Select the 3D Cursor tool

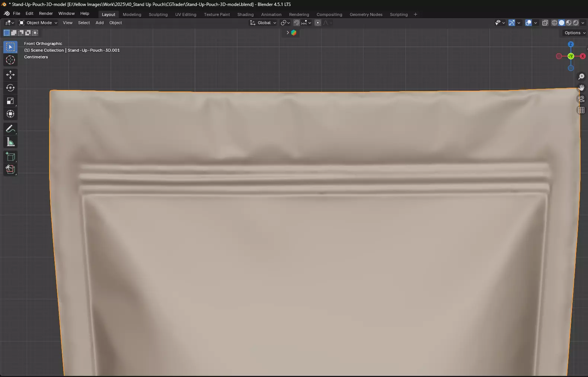(10, 60)
